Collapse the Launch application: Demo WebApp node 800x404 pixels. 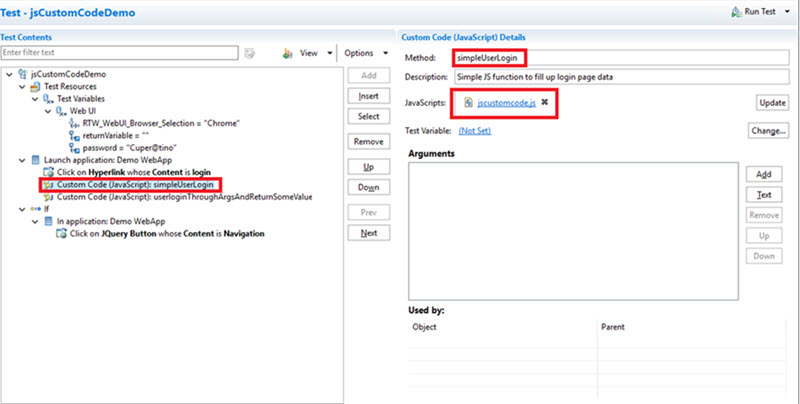22,160
